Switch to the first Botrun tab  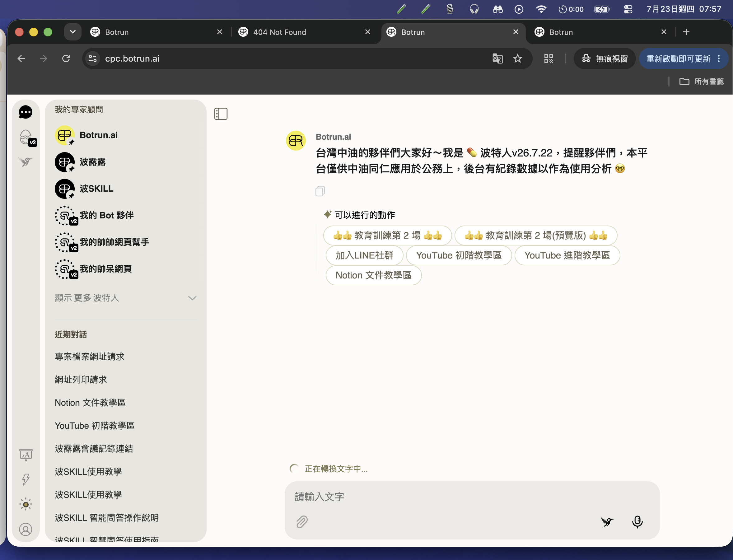157,32
